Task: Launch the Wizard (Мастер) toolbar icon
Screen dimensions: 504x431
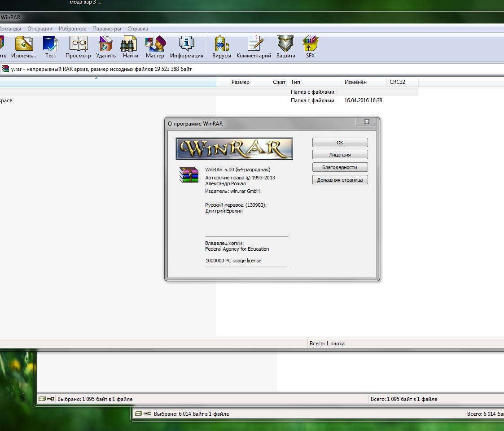Action: coord(155,45)
